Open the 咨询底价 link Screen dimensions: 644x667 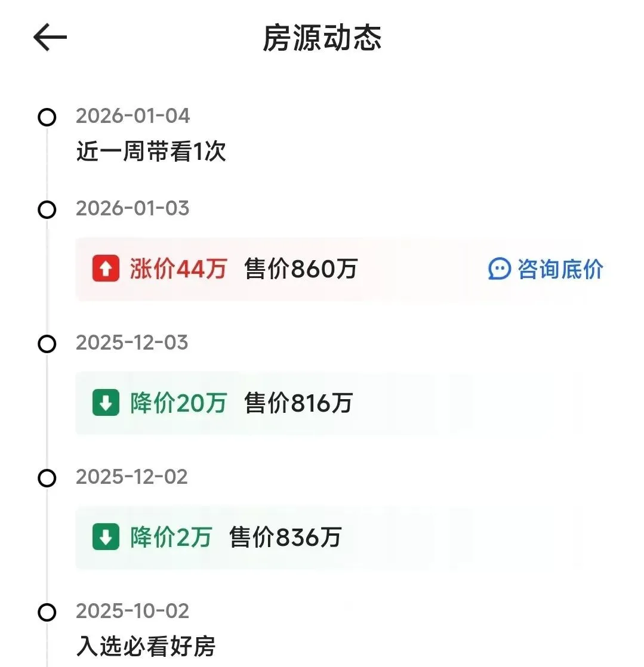click(559, 269)
